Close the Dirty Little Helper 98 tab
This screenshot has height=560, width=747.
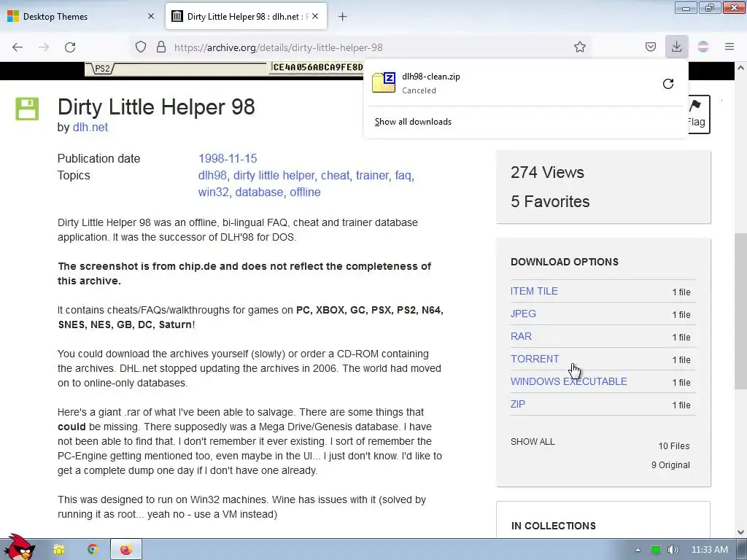click(x=315, y=16)
